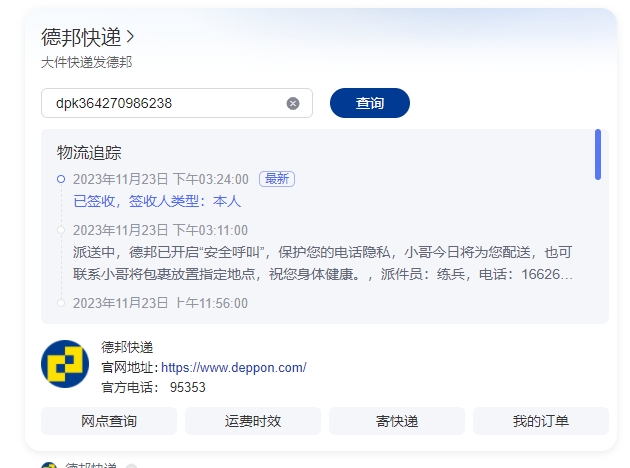Click the logistics panel scrollbar thumb

[598, 154]
